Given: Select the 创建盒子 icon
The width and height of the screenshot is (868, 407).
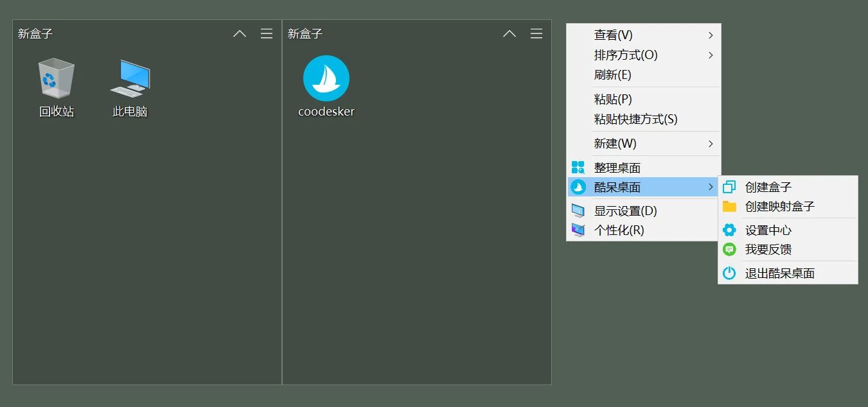Looking at the screenshot, I should (729, 186).
